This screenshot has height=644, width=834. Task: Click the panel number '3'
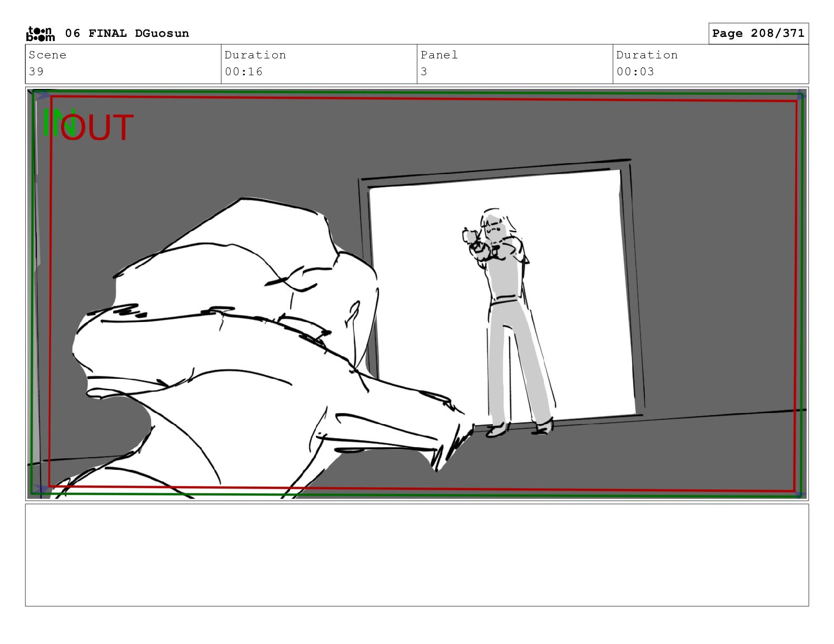point(424,72)
